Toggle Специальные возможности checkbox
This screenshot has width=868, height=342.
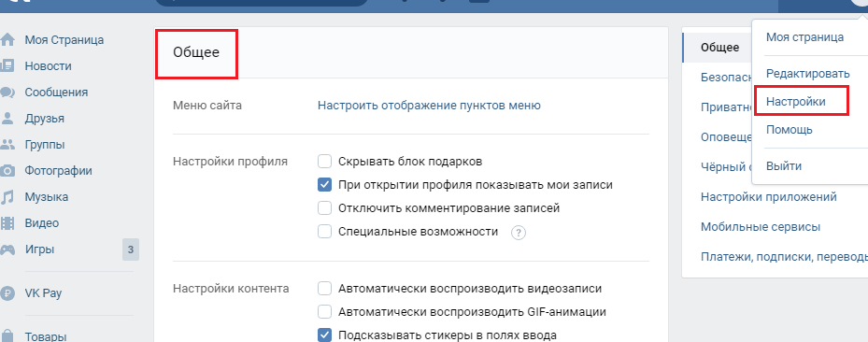pyautogui.click(x=324, y=232)
